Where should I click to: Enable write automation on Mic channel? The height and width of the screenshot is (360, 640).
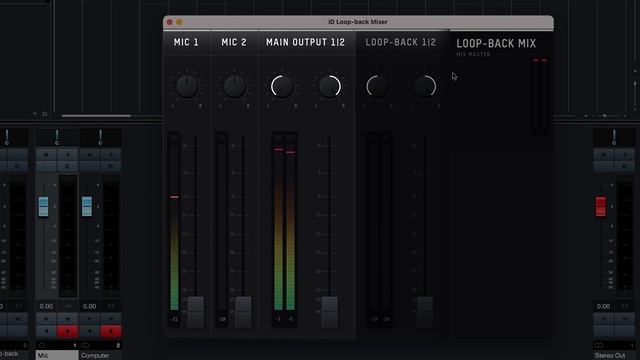[x=67, y=318]
